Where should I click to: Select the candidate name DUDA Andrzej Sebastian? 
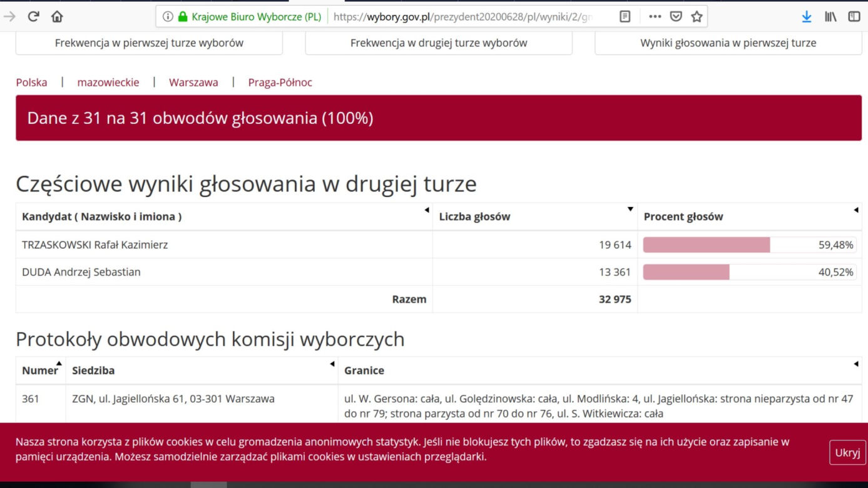click(x=81, y=272)
